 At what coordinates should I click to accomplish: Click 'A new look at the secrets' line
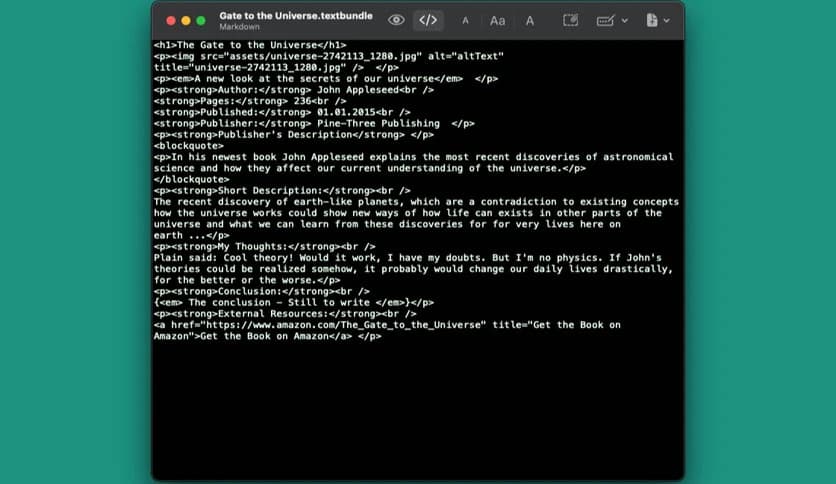326,79
